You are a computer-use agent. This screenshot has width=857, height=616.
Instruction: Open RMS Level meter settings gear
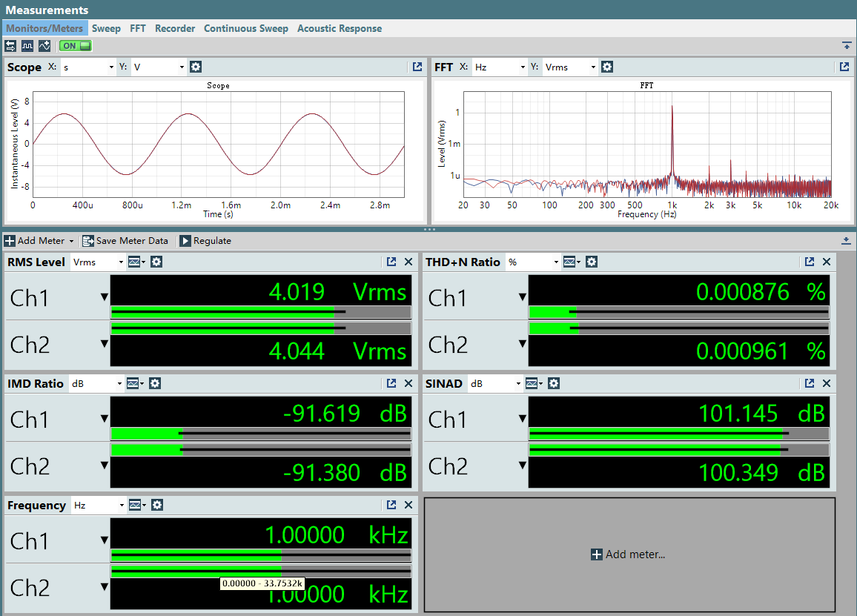pos(156,262)
